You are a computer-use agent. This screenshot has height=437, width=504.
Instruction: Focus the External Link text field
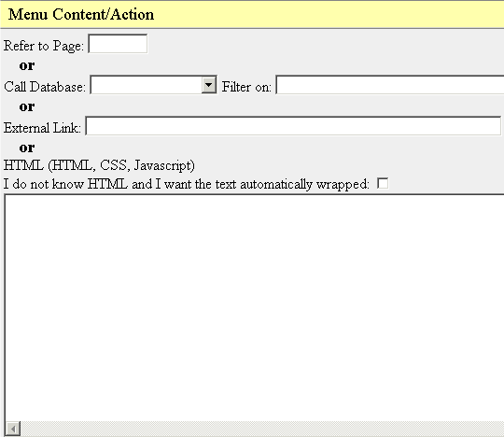[x=293, y=126]
